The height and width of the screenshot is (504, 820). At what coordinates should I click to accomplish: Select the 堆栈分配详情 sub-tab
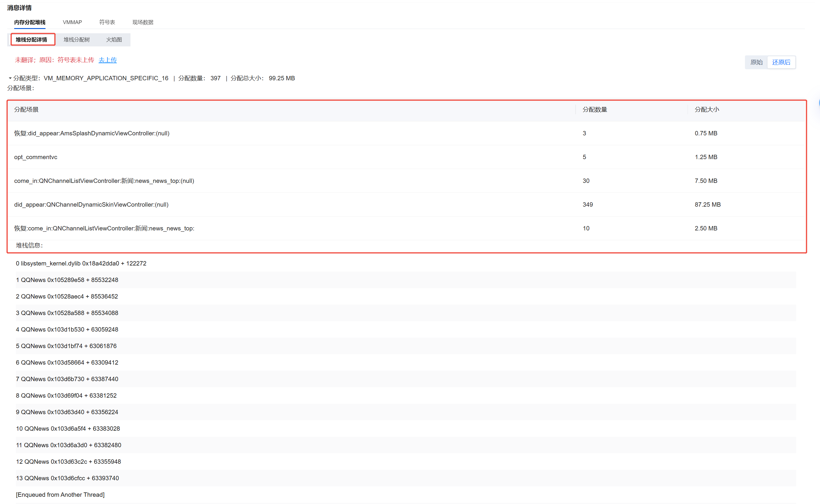(32, 40)
